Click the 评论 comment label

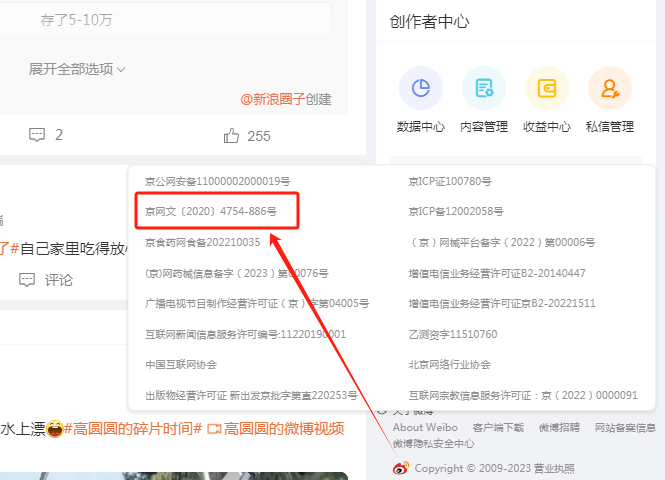(x=59, y=280)
